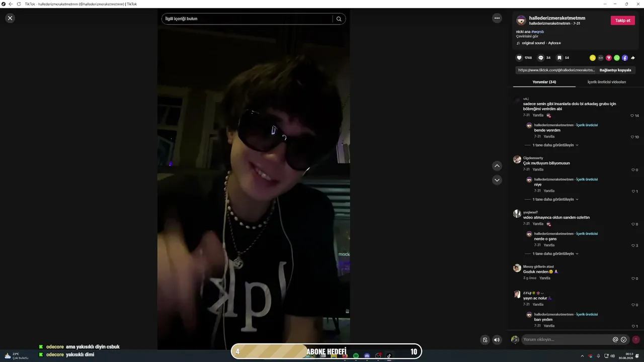Open the emoji picker

click(x=624, y=340)
